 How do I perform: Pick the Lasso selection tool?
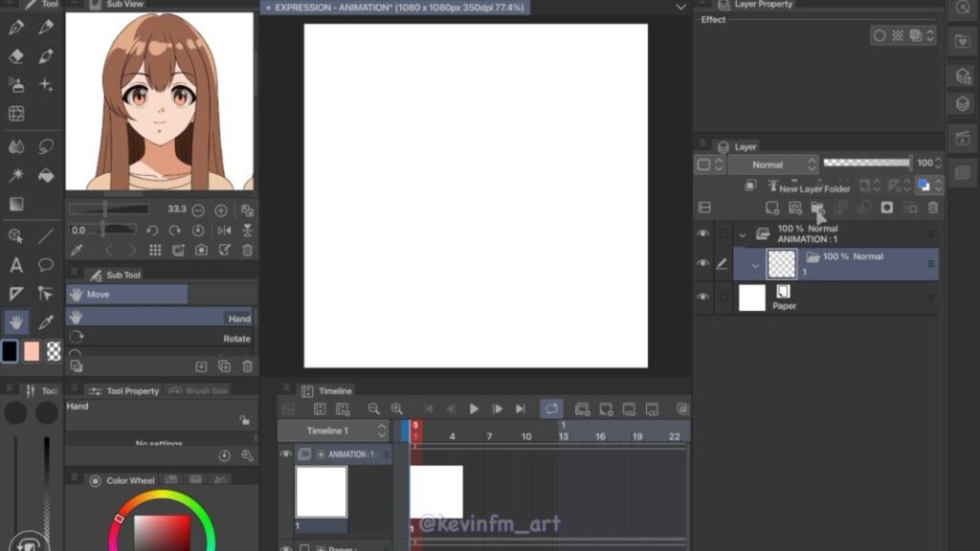click(x=45, y=146)
